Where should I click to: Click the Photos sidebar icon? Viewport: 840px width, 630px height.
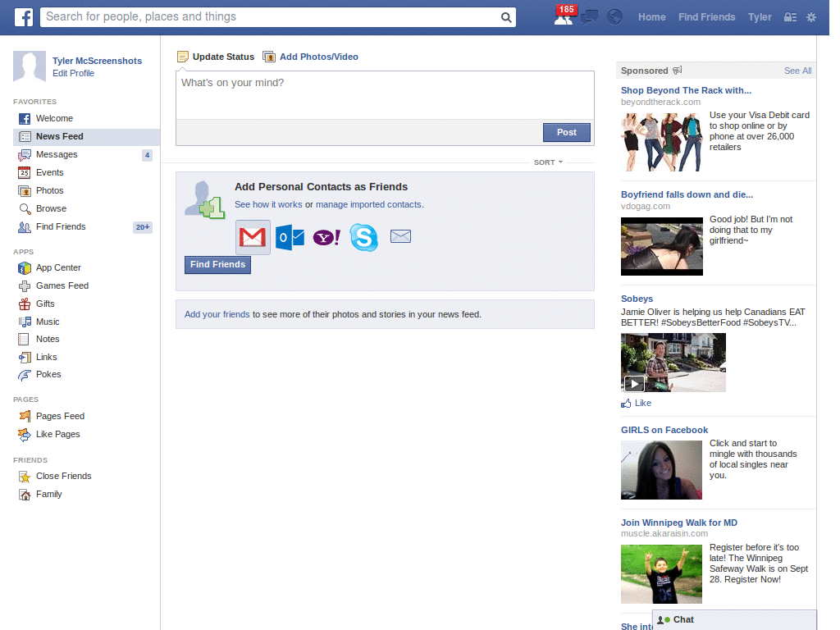point(25,190)
